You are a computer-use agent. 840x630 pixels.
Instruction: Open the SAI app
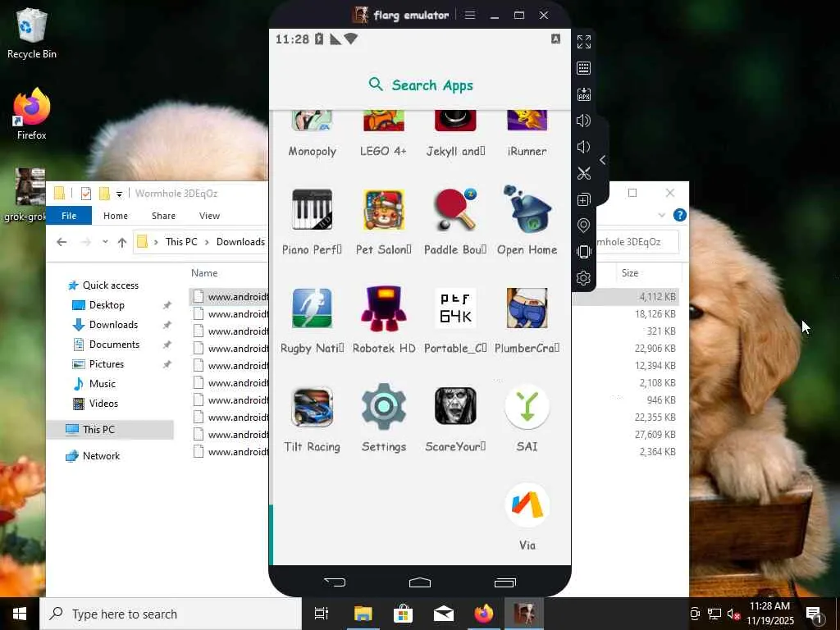click(527, 419)
